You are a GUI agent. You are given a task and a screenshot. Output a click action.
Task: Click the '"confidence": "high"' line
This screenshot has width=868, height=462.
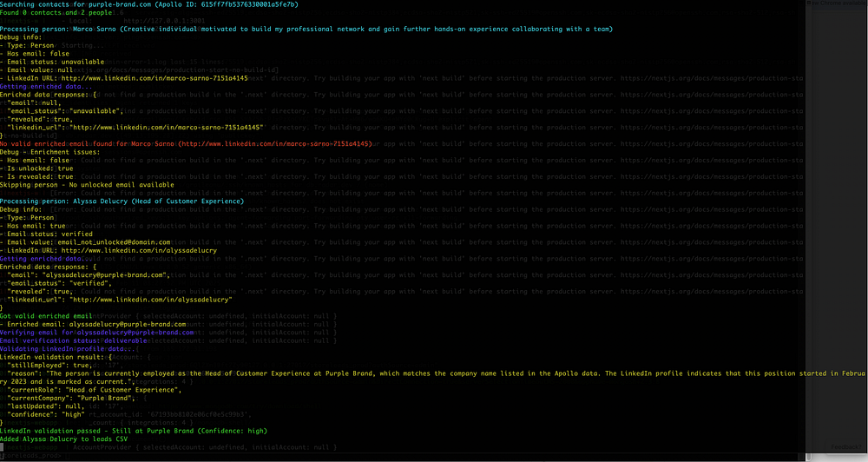point(46,414)
